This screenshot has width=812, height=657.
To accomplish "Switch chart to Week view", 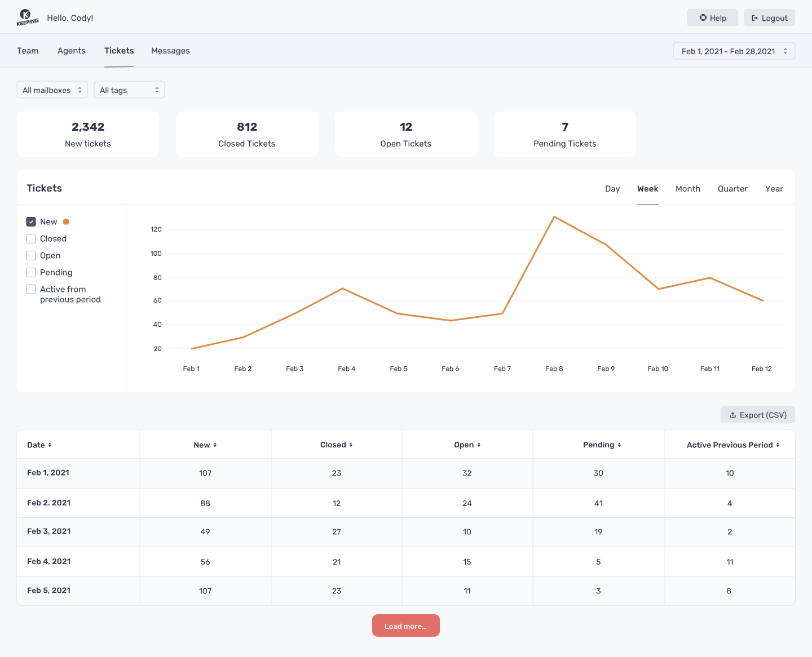I will coord(648,189).
